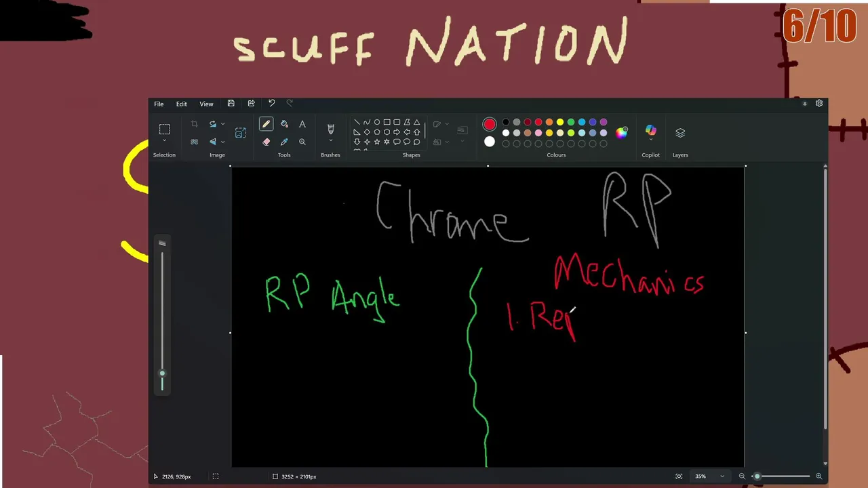Pick the Line shape
This screenshot has width=868, height=488.
click(357, 123)
